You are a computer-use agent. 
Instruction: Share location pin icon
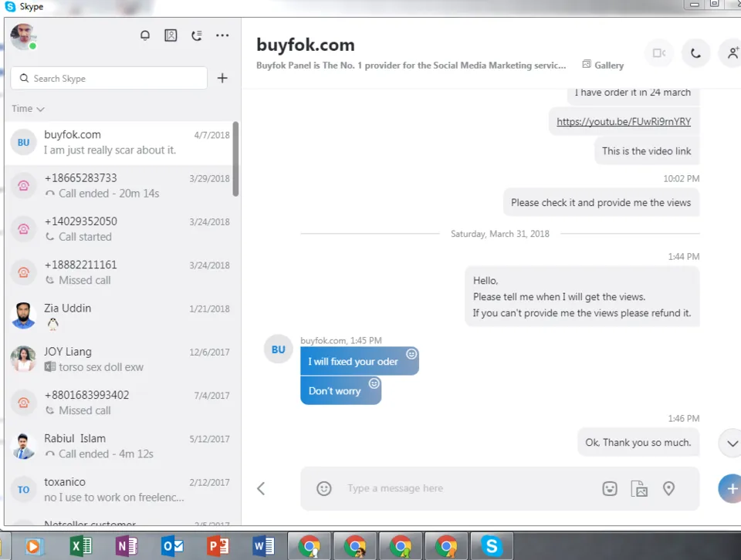[x=668, y=488]
